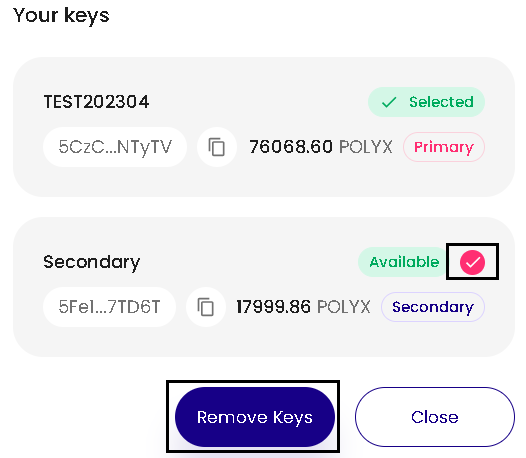Click the Selected status badge

(426, 102)
